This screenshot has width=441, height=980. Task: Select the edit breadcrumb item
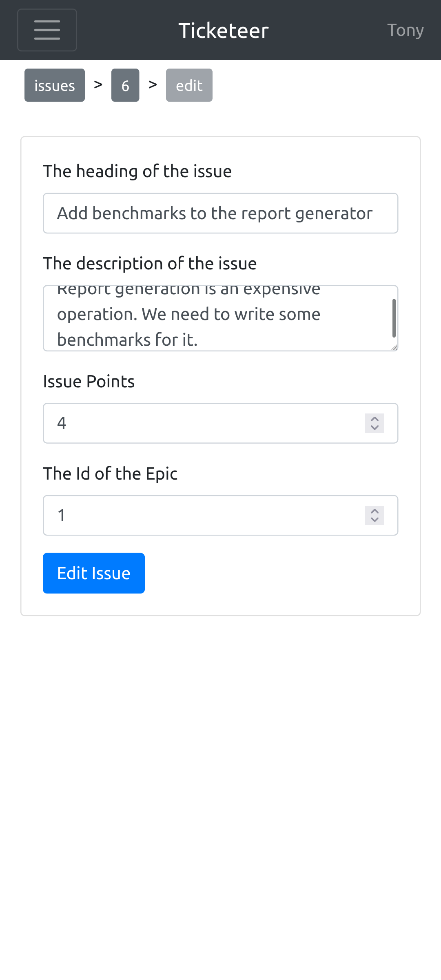pyautogui.click(x=189, y=85)
